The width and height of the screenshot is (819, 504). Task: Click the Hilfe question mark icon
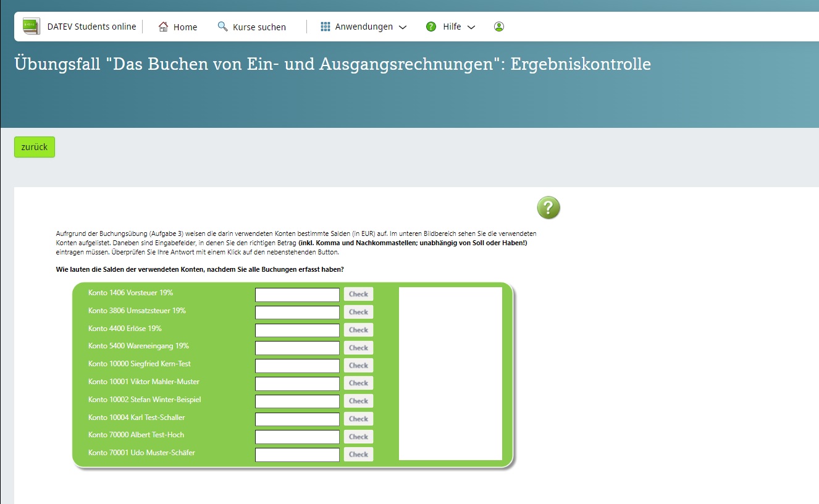(430, 26)
